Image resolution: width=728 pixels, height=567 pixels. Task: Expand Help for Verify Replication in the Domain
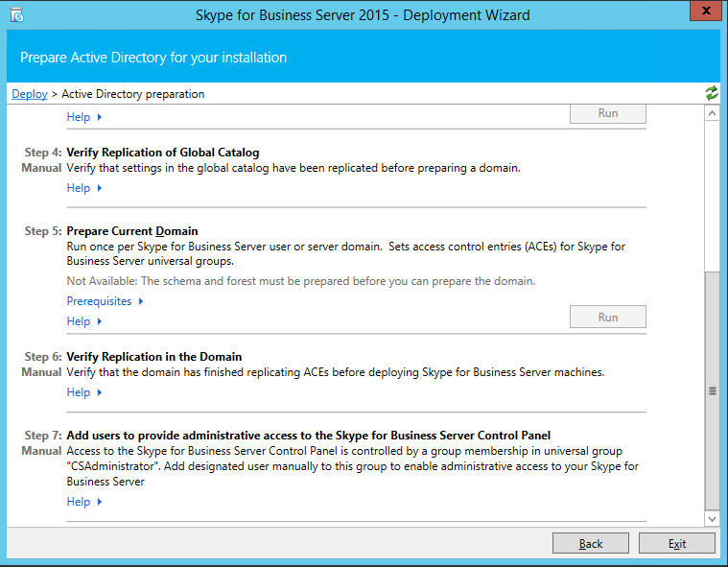[x=83, y=392]
